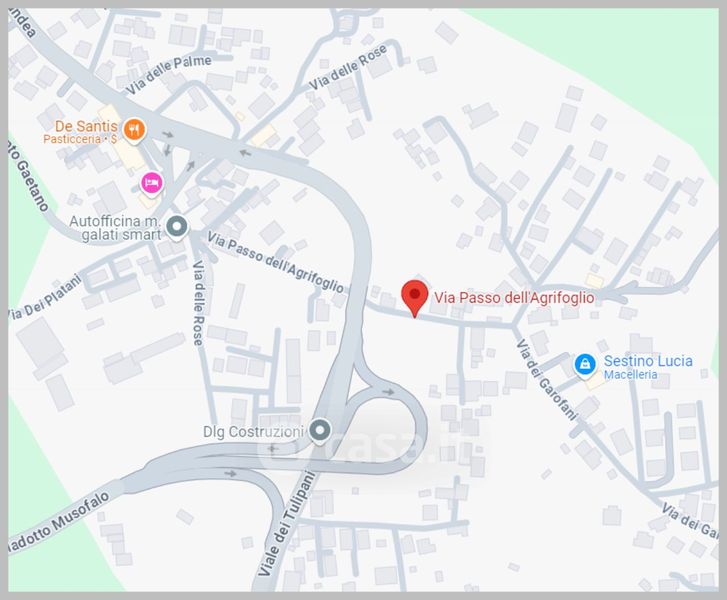Click the one-way arrow on the roundabout ramp
This screenshot has height=600, width=727.
click(388, 392)
